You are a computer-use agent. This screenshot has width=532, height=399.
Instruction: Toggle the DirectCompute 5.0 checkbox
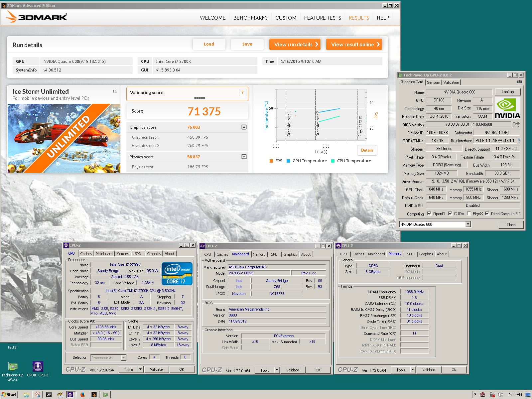(487, 214)
